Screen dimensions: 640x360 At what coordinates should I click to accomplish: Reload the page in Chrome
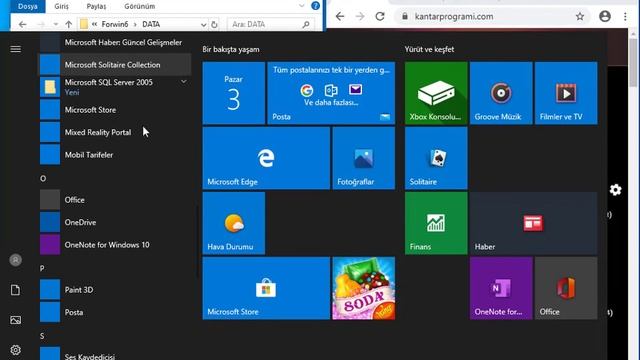pyautogui.click(x=380, y=16)
